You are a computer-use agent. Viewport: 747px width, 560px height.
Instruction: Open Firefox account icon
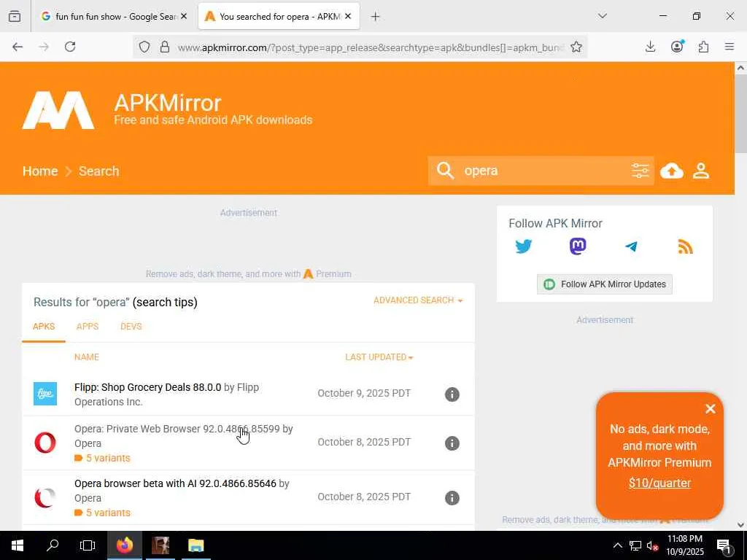point(677,47)
